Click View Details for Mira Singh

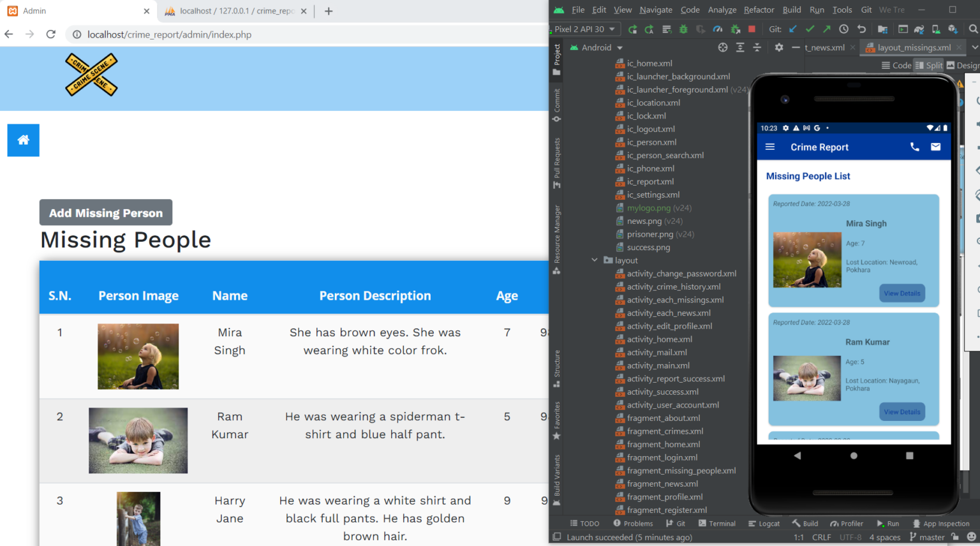point(902,293)
